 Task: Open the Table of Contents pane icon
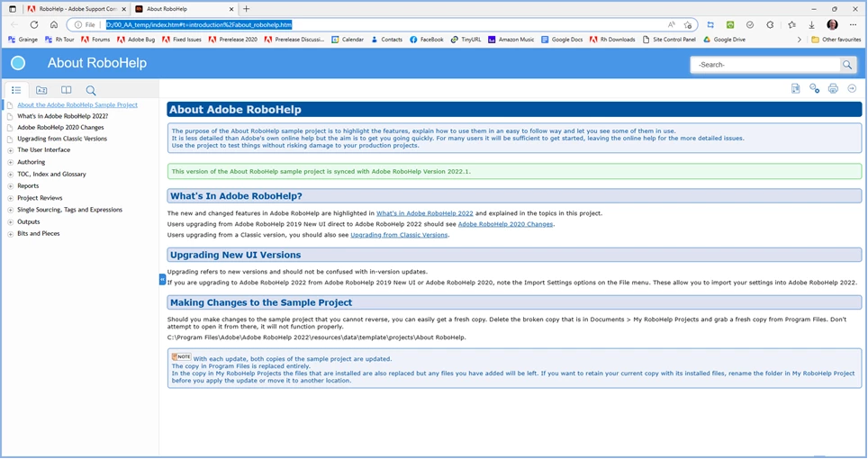(x=16, y=90)
